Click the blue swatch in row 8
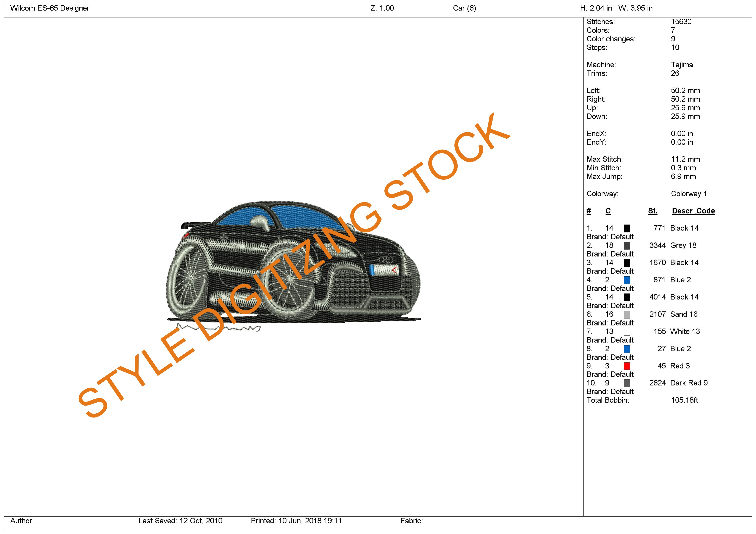Image resolution: width=756 pixels, height=534 pixels. (x=627, y=349)
